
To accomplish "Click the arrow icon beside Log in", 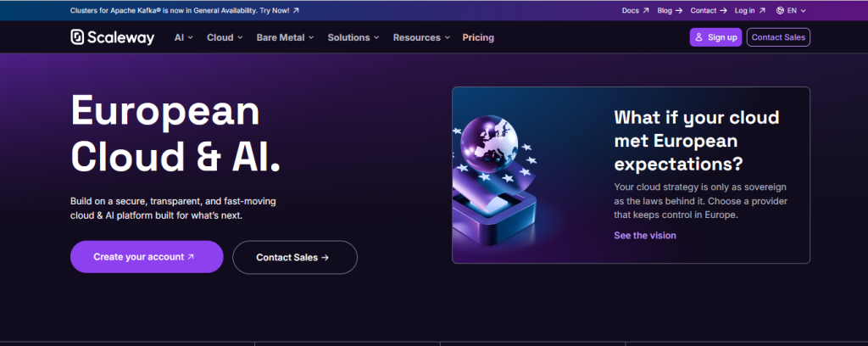I will click(x=762, y=10).
